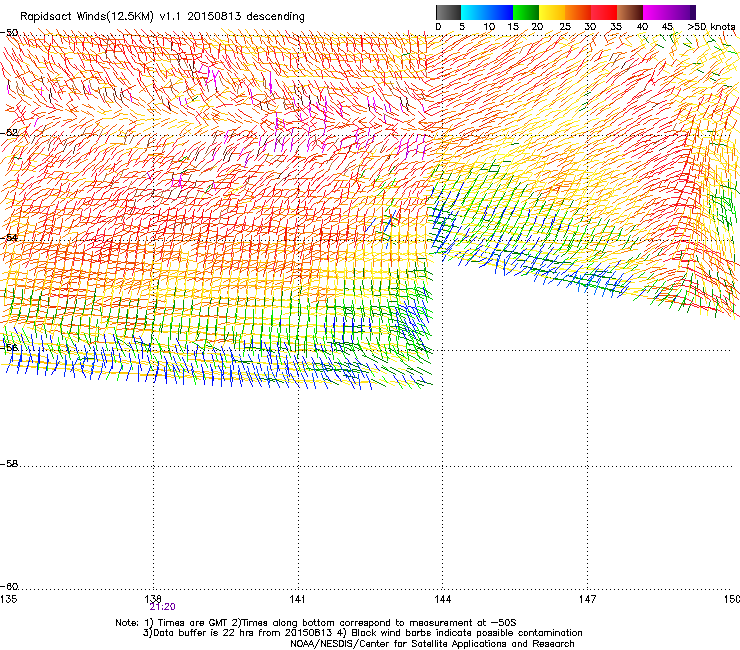The height and width of the screenshot is (650, 740).
Task: Click the brown 35-40 knots legend swatch
Action: 630,12
